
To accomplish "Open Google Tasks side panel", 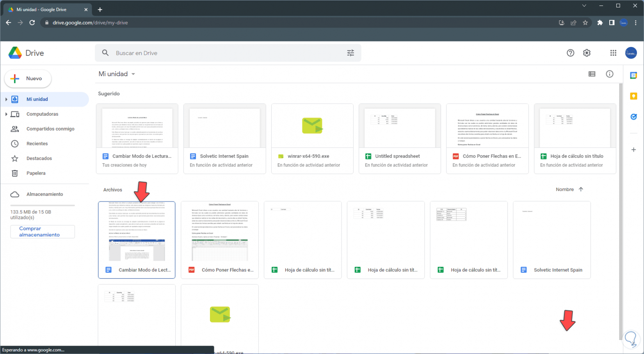I will [x=633, y=116].
